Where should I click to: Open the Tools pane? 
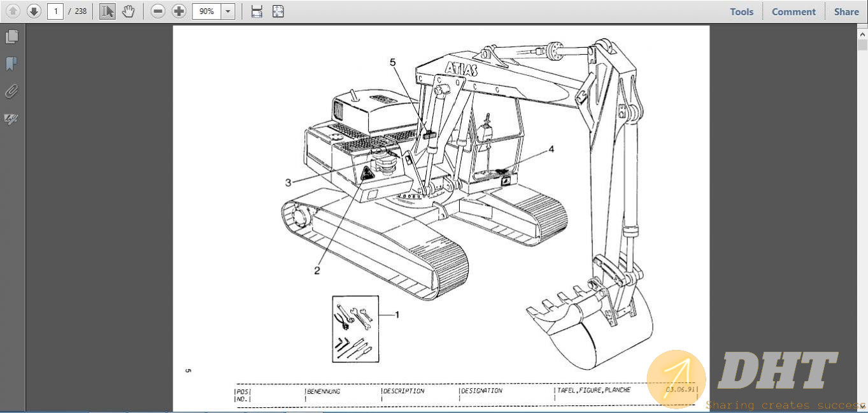(741, 11)
